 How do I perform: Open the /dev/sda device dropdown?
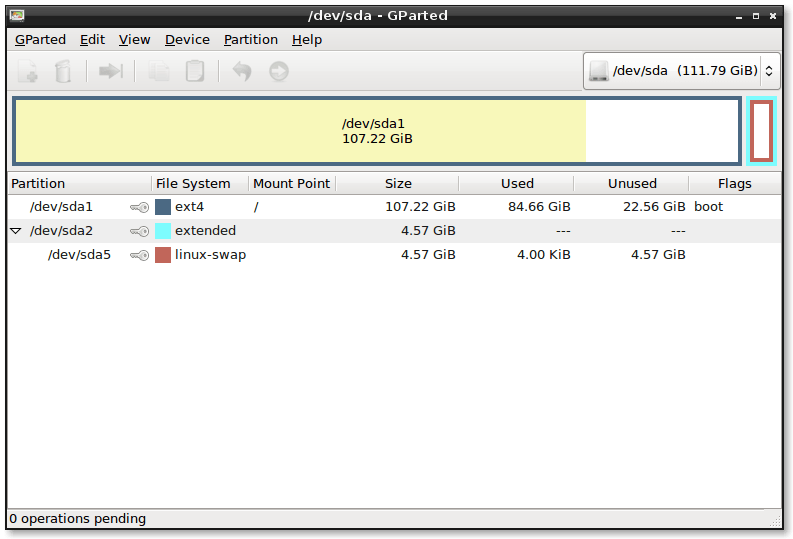[x=681, y=71]
